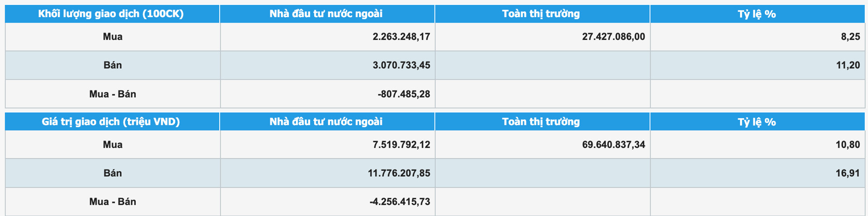868x216 pixels.
Task: Click the "Giá trị giao dịch (triệu VND)" header
Action: 111,122
